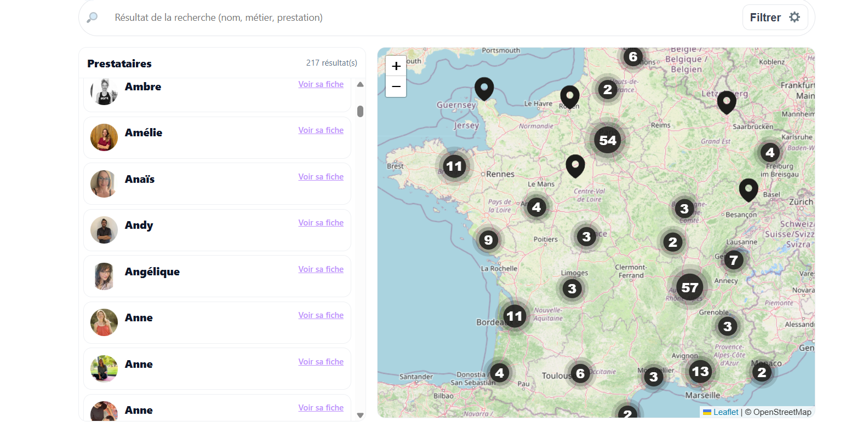Click the magnifying glass search icon
868x422 pixels.
click(92, 18)
